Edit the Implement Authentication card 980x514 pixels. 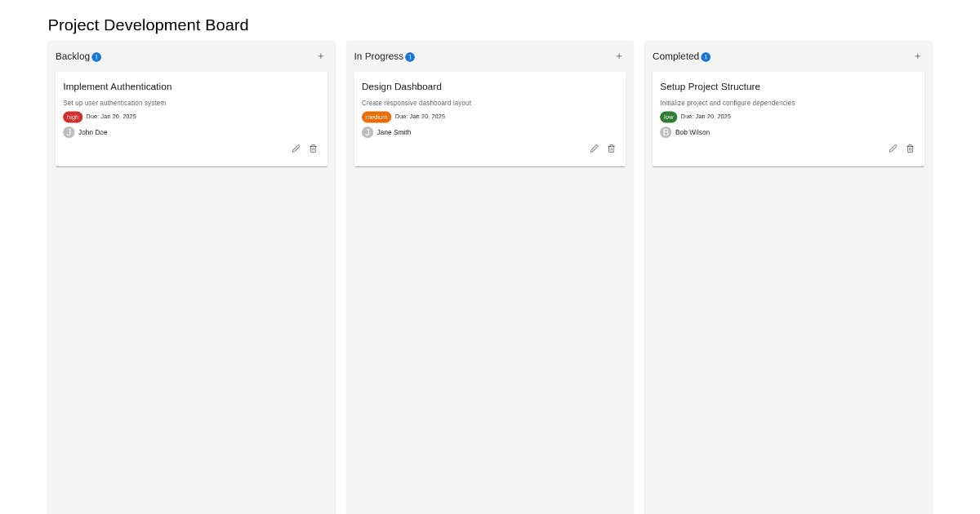296,148
